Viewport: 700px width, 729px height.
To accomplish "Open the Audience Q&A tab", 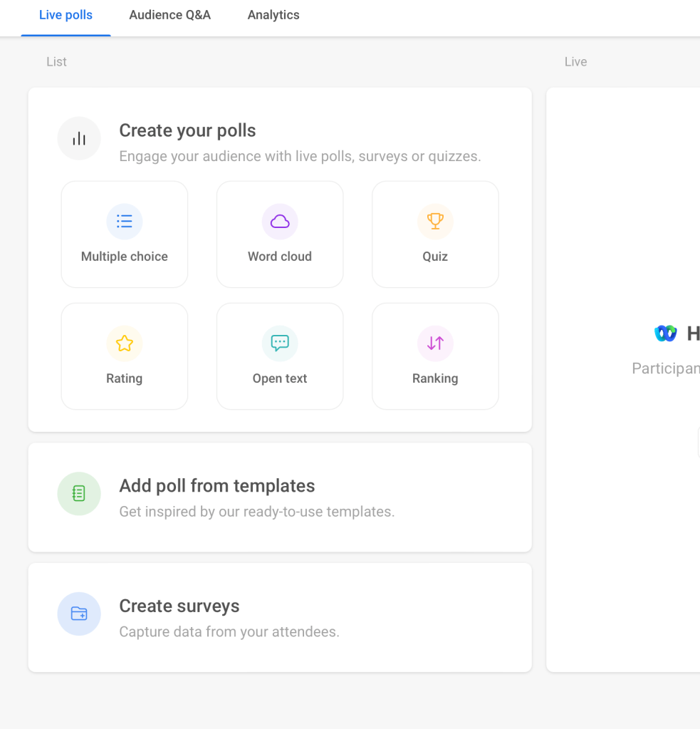I will point(169,15).
